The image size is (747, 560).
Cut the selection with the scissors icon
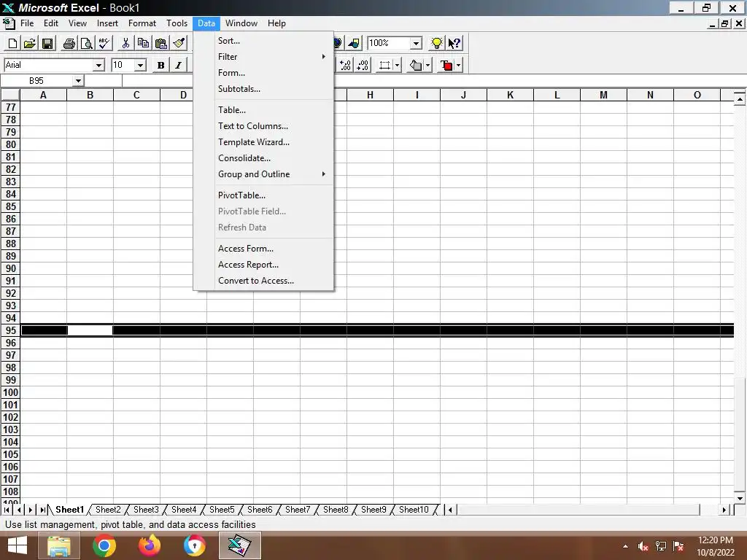point(125,43)
